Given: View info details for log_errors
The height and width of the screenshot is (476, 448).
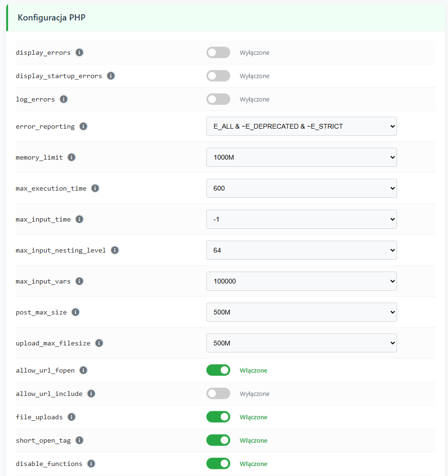Looking at the screenshot, I should point(63,99).
